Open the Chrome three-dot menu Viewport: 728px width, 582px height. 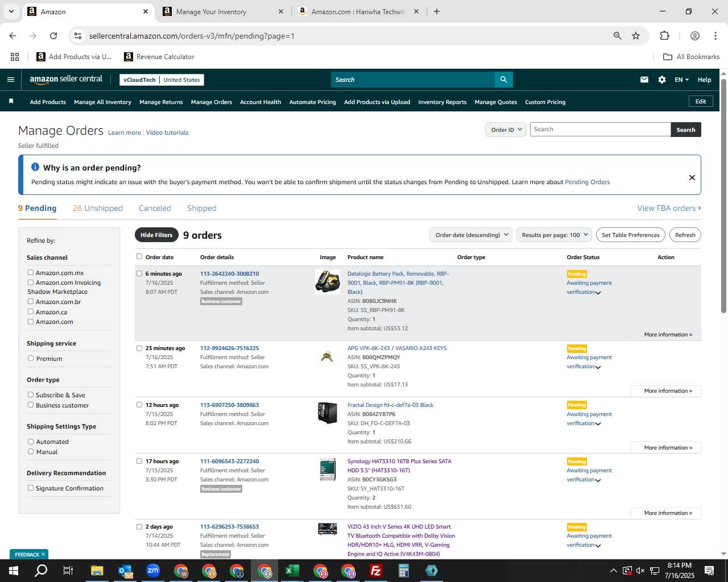715,36
